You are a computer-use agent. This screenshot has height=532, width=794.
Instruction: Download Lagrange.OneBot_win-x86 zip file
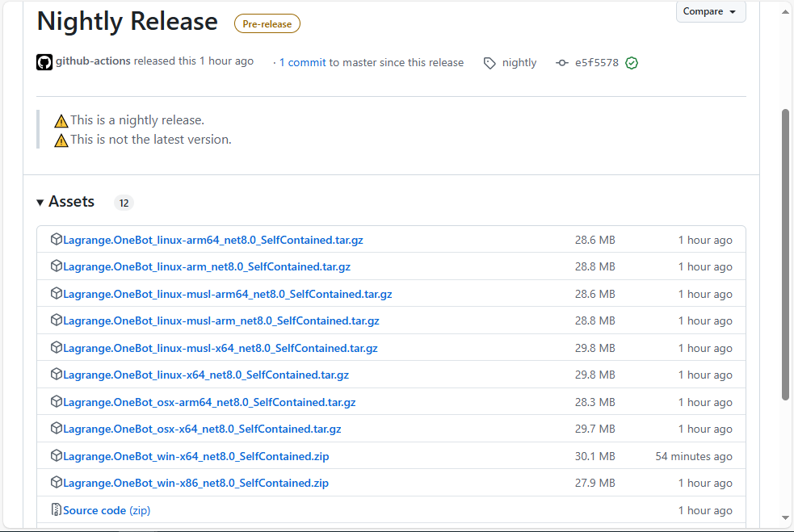pos(195,483)
